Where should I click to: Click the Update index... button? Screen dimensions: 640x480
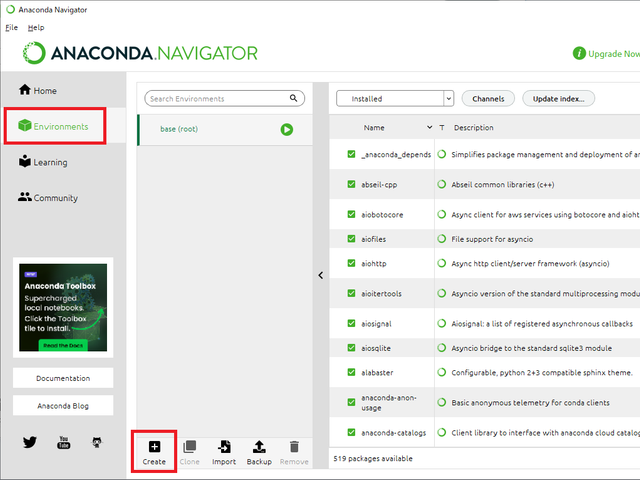tap(558, 98)
